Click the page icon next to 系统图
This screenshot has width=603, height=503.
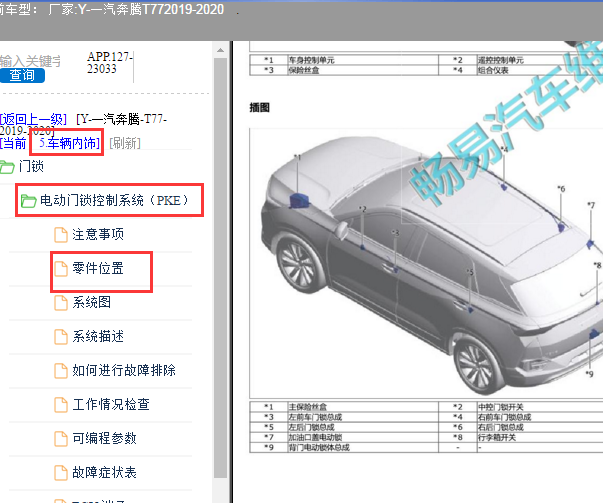coord(61,303)
